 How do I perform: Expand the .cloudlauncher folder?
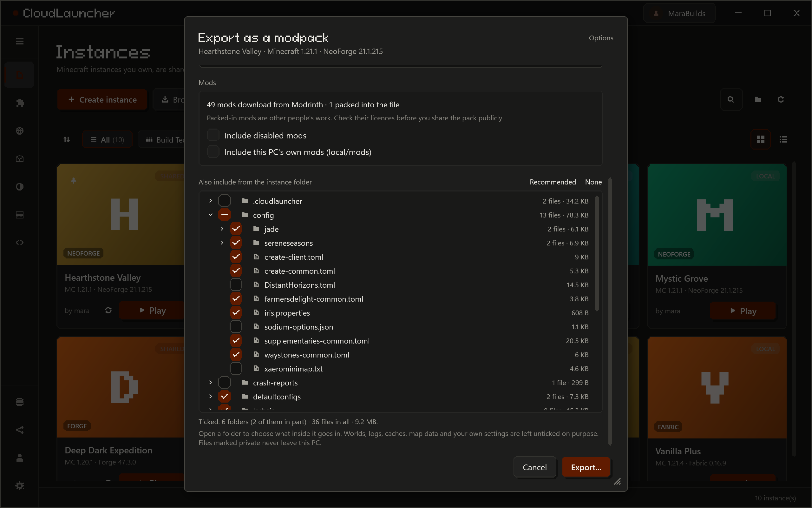tap(210, 201)
